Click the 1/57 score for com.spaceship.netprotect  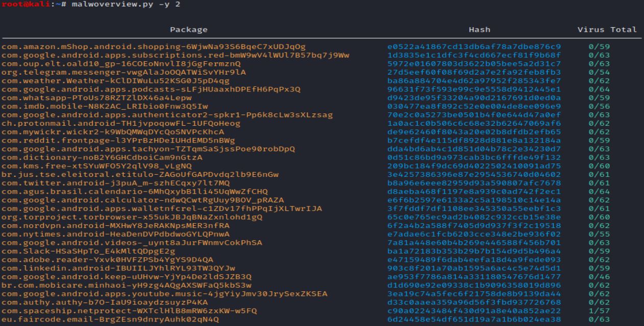[599, 310]
